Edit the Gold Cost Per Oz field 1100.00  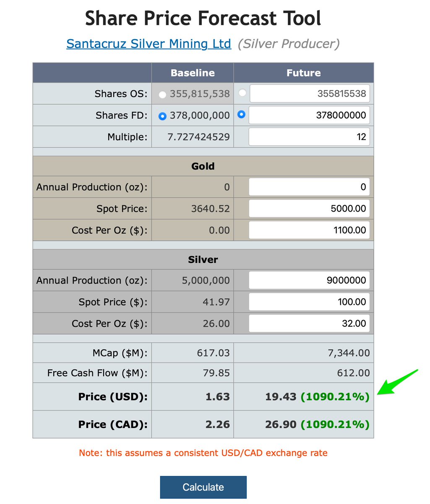click(x=310, y=230)
